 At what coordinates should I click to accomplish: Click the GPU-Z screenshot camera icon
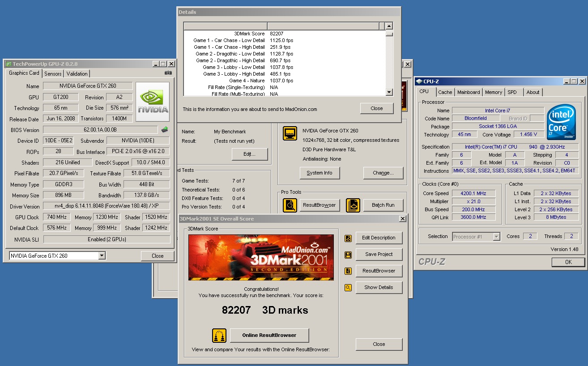pyautogui.click(x=168, y=73)
